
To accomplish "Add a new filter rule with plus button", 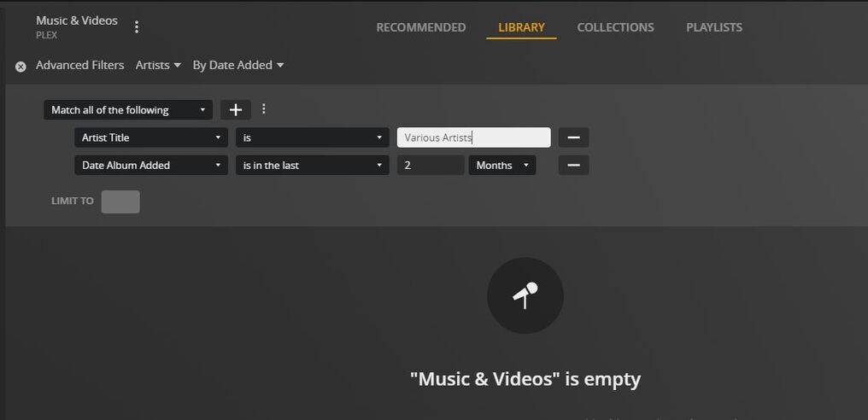I will point(236,109).
